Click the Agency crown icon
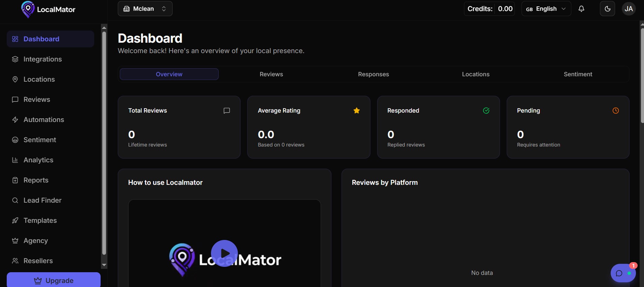Screen dimensions: 644x287 pyautogui.click(x=15, y=241)
